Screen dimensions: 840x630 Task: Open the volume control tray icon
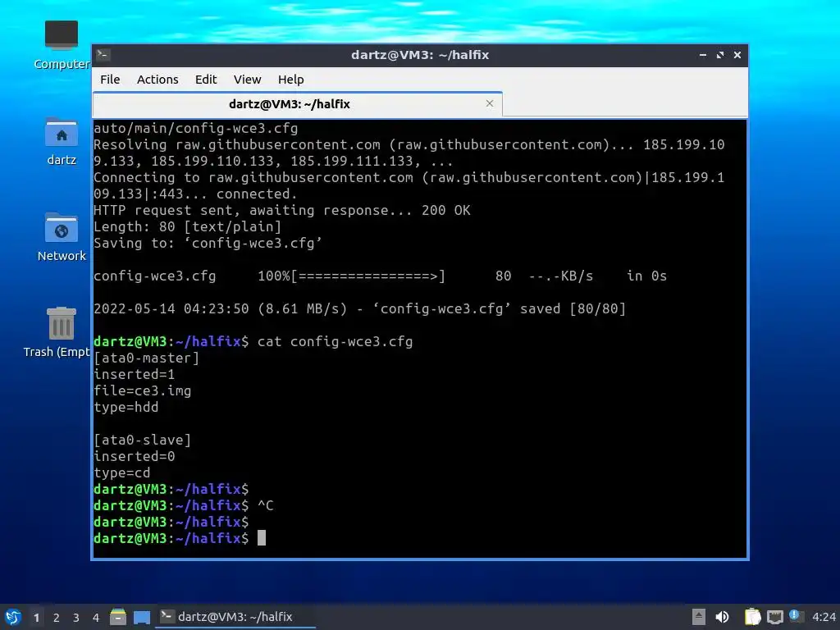click(x=722, y=617)
